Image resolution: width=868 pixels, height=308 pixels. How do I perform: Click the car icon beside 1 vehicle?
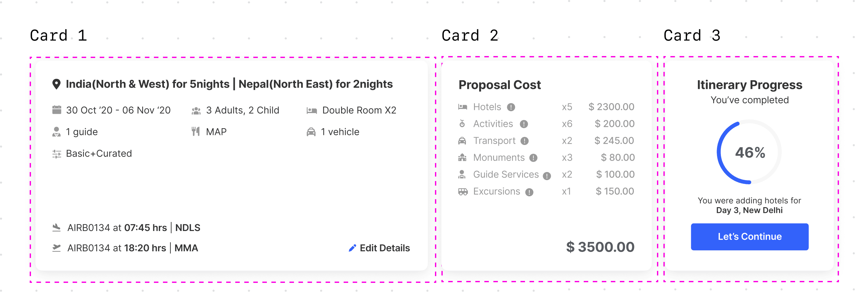pyautogui.click(x=311, y=132)
